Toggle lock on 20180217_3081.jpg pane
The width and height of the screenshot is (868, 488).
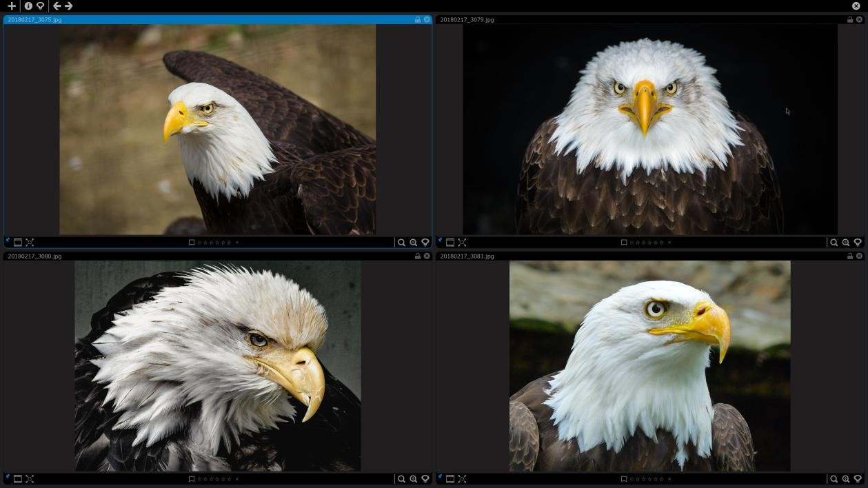849,256
